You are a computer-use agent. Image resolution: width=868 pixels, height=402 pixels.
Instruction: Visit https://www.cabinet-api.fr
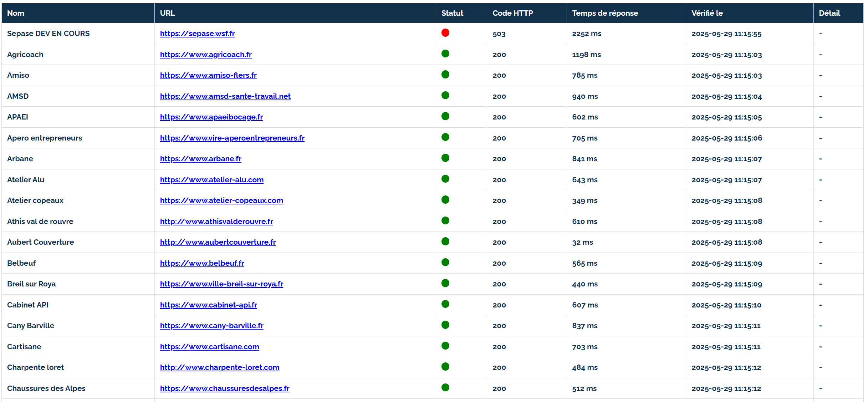[209, 305]
